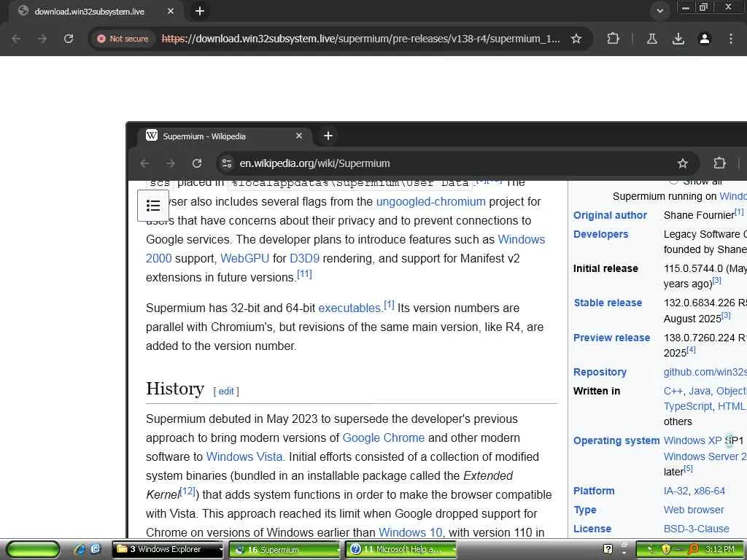Expand the Microsoft Help group dropdown arrow

pyautogui.click(x=454, y=550)
